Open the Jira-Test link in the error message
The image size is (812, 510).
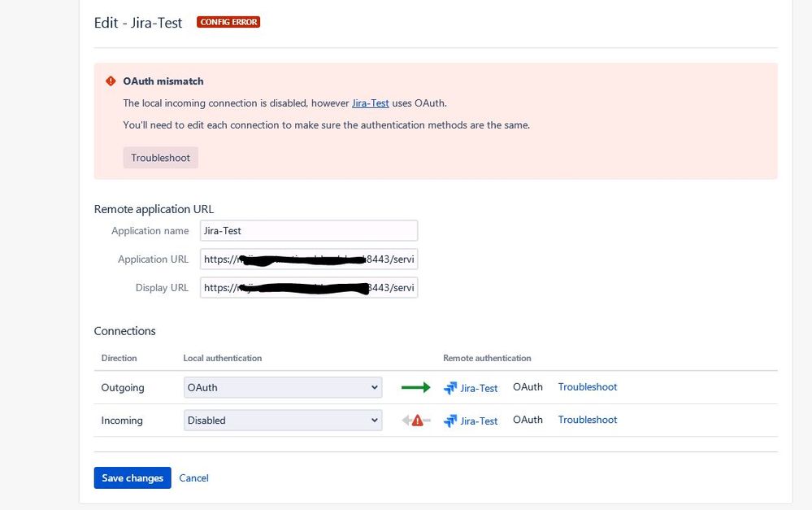pos(371,103)
